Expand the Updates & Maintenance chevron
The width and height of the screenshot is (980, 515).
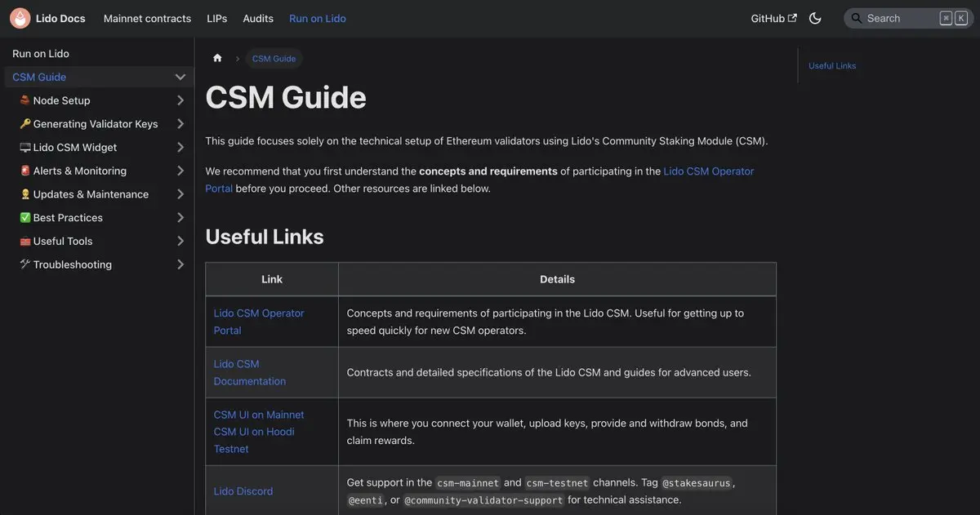180,194
